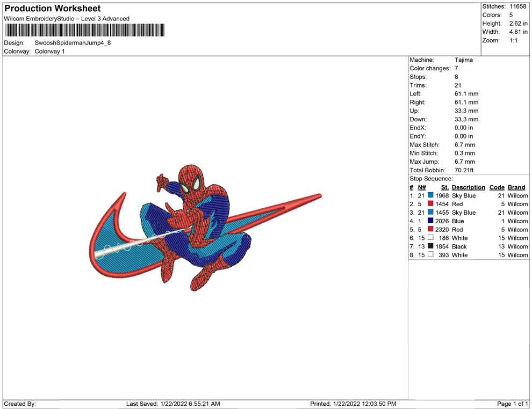
Task: Click the Height value '2.62 in'
Action: (519, 24)
